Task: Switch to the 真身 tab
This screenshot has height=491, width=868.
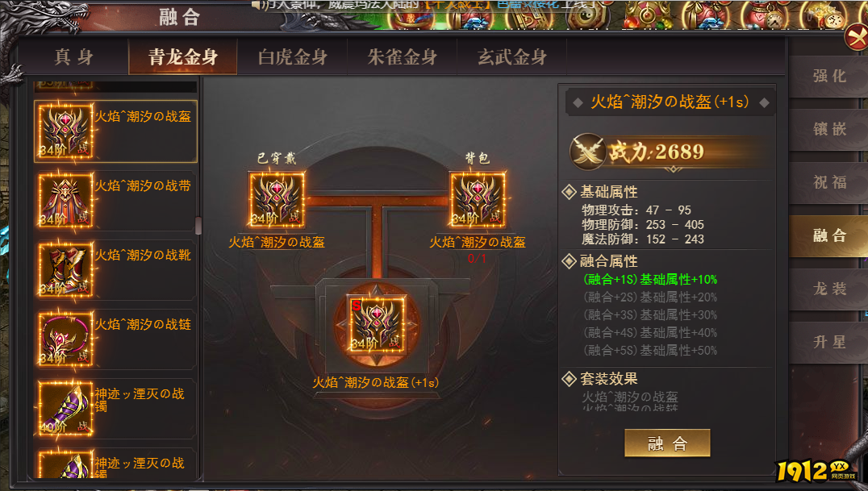Action: (73, 56)
